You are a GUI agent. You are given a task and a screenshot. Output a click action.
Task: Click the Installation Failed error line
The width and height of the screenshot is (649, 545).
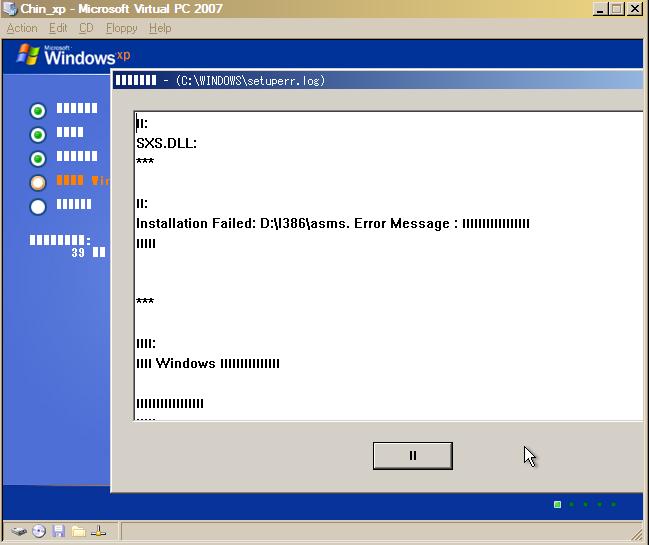[x=333, y=224]
